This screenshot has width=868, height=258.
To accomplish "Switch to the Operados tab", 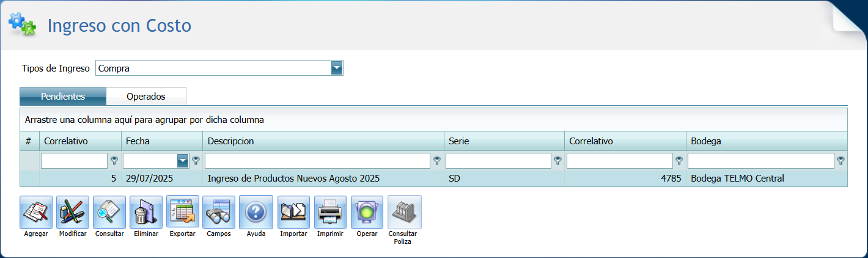I will click(x=145, y=97).
